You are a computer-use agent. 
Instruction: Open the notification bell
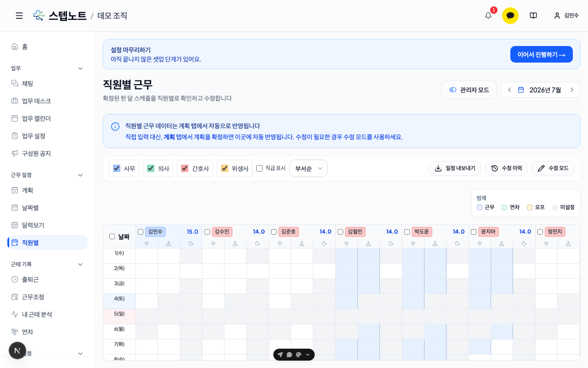coord(488,16)
